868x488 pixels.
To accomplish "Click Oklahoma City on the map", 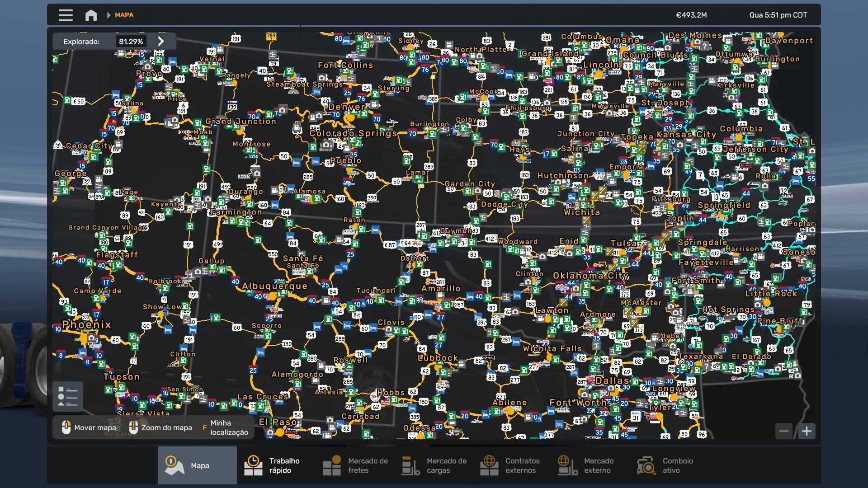I will click(590, 276).
